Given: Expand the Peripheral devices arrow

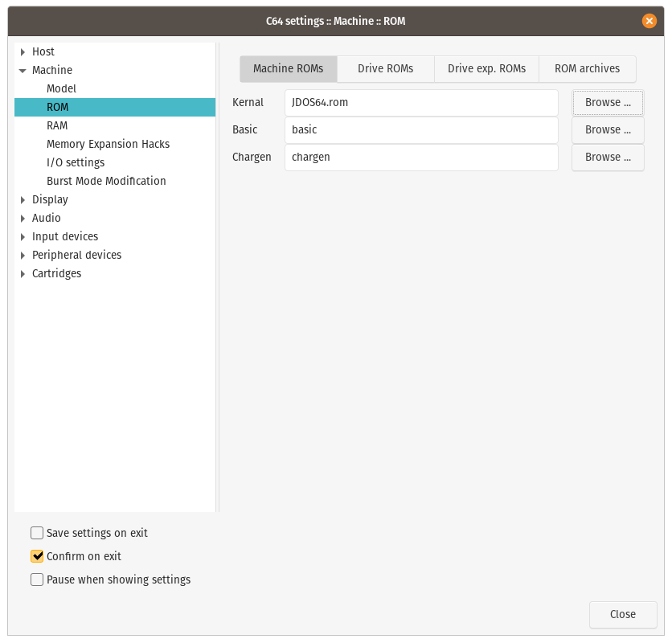Looking at the screenshot, I should click(x=23, y=256).
